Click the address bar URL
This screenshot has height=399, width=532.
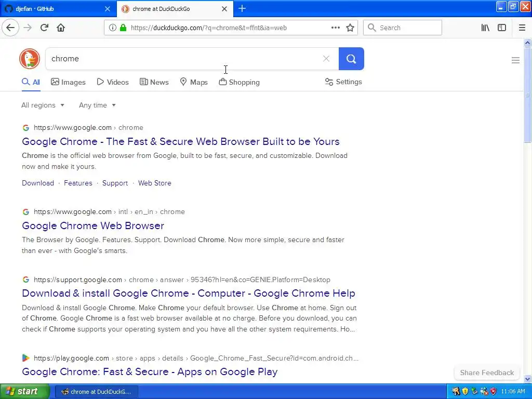(209, 28)
